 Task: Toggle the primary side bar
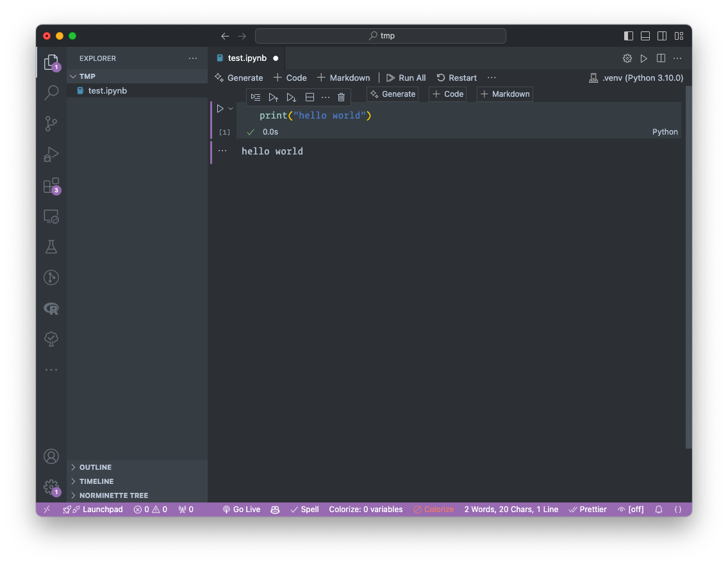tap(629, 36)
